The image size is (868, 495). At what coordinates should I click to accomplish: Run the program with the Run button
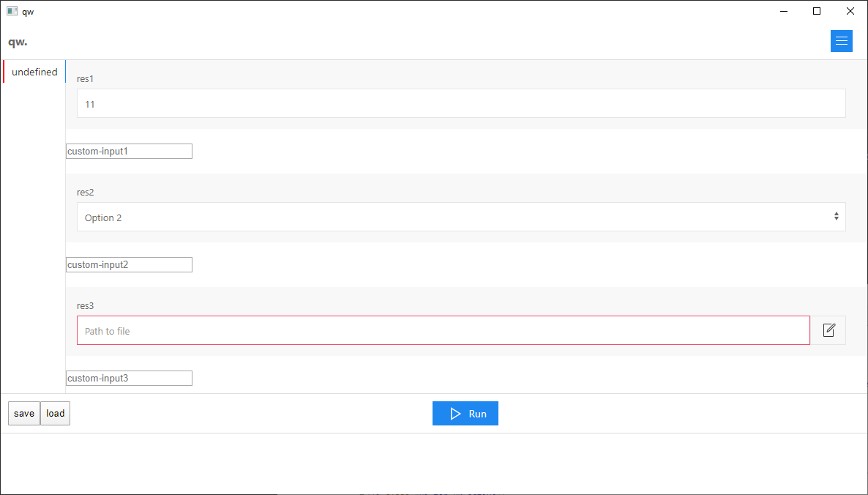pyautogui.click(x=465, y=414)
